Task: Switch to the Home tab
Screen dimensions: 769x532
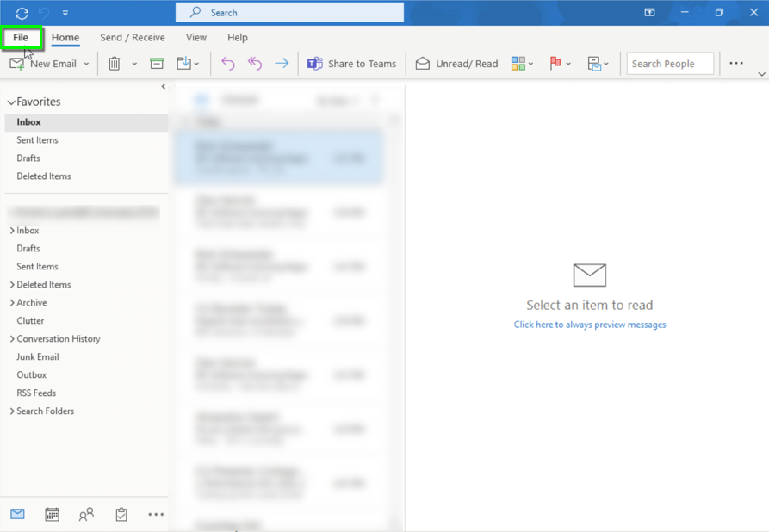Action: [65, 37]
